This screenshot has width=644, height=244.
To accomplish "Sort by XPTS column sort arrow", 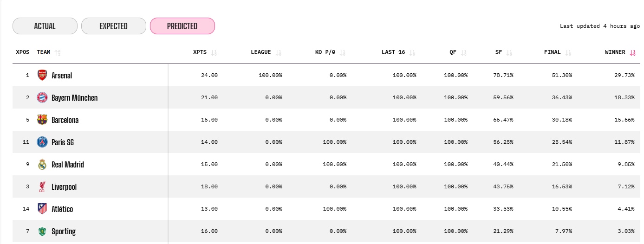I will coord(214,52).
